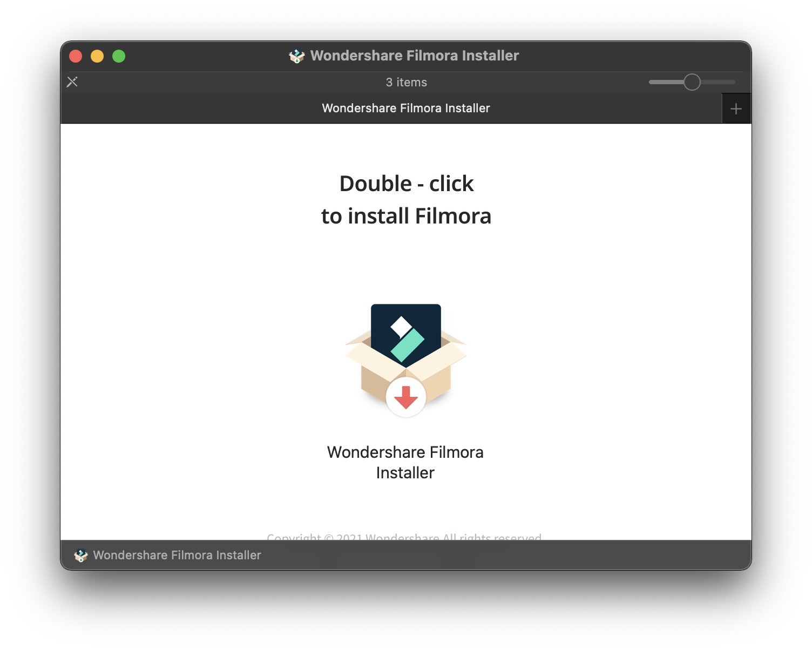Expand the window using the green traffic light
Viewport: 812px width, 650px height.
119,56
